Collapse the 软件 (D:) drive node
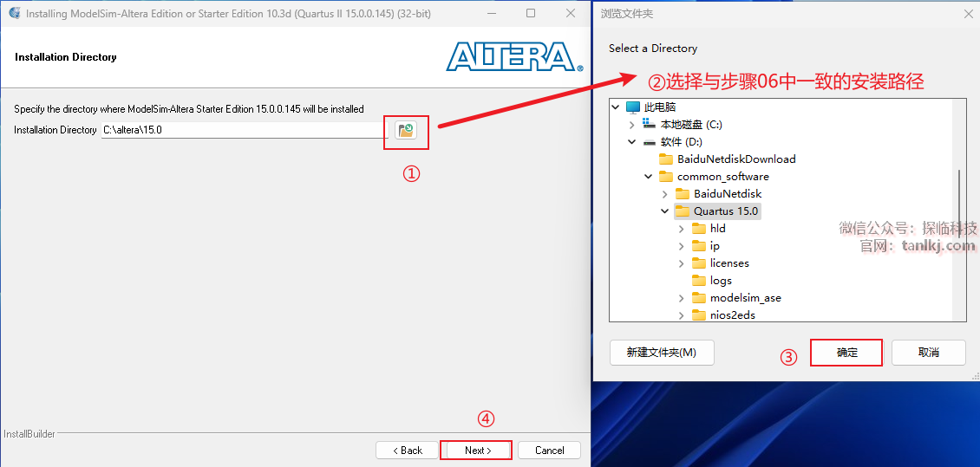 pos(632,142)
